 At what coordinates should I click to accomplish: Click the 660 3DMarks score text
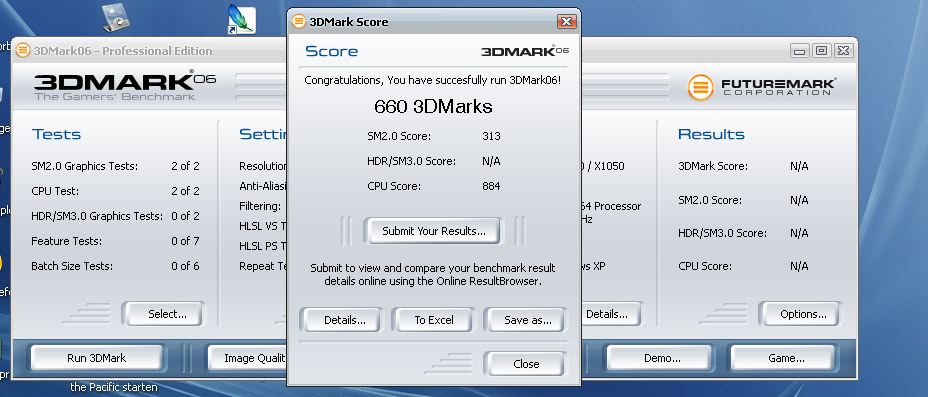coord(433,106)
